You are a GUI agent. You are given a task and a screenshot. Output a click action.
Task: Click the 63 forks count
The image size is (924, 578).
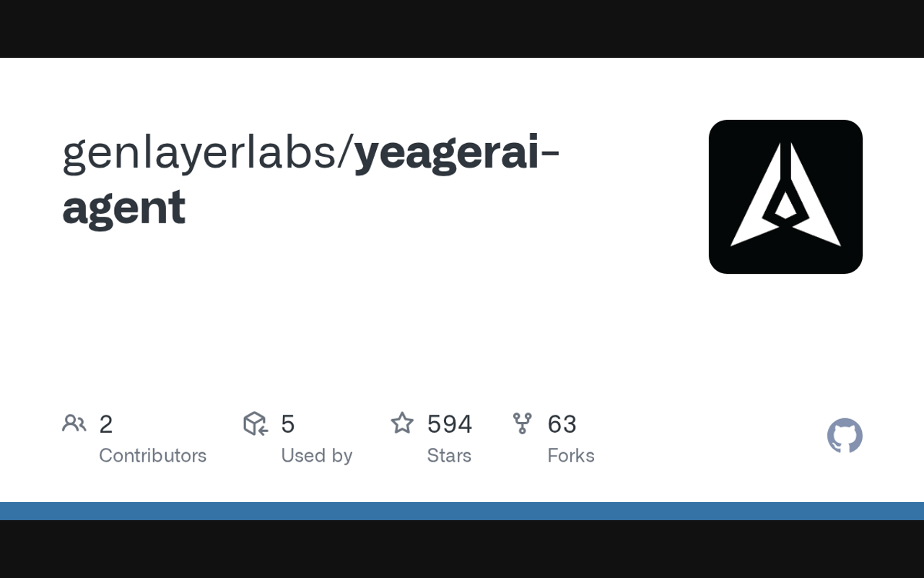click(x=562, y=424)
